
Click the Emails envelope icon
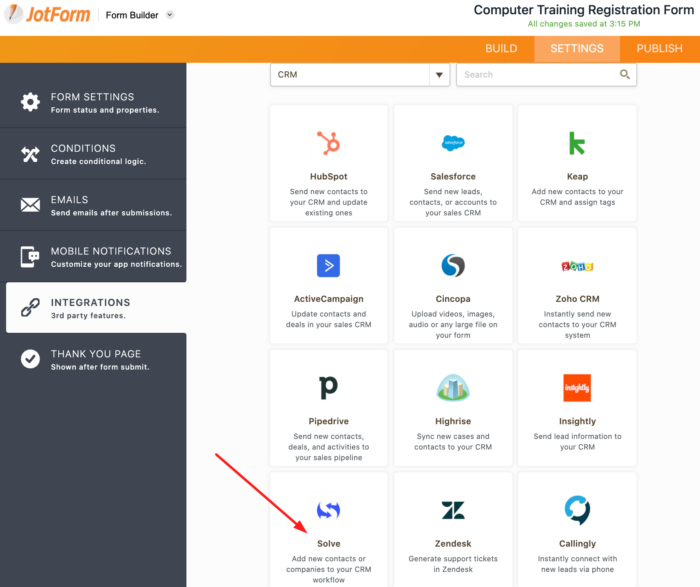coord(30,205)
